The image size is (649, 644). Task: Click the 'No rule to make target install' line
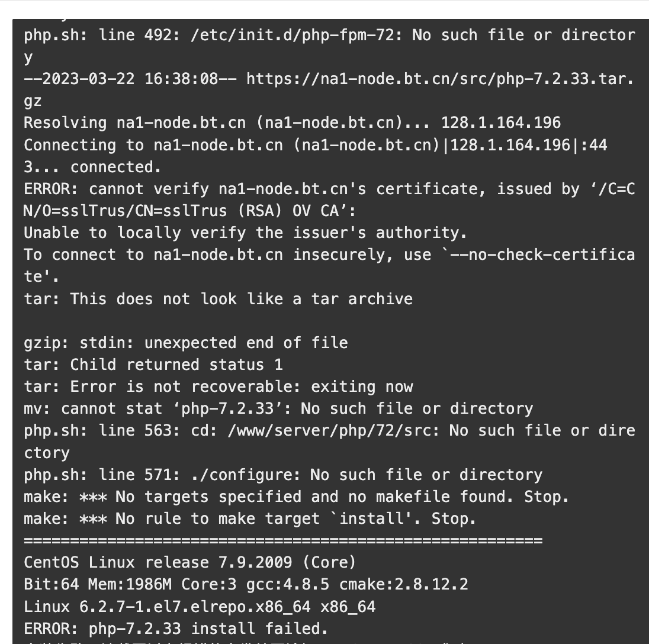coord(250,519)
